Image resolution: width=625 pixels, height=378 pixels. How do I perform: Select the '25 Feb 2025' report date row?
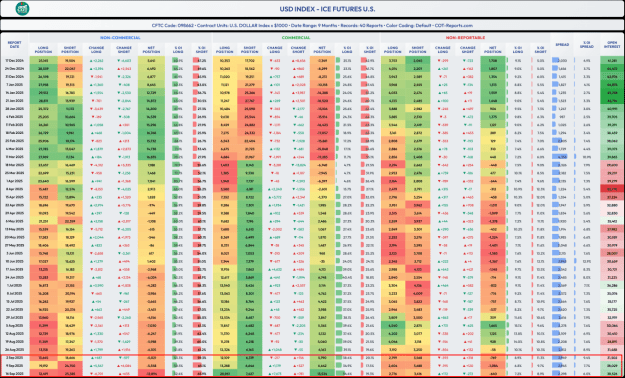point(313,140)
